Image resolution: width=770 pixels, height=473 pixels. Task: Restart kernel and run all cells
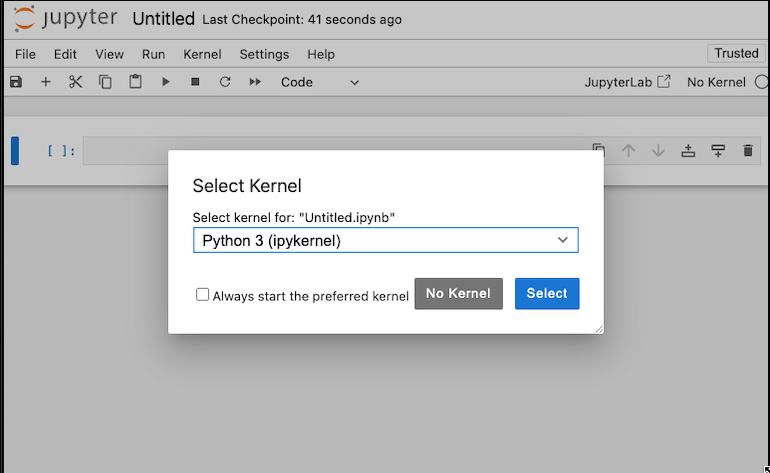coord(255,82)
